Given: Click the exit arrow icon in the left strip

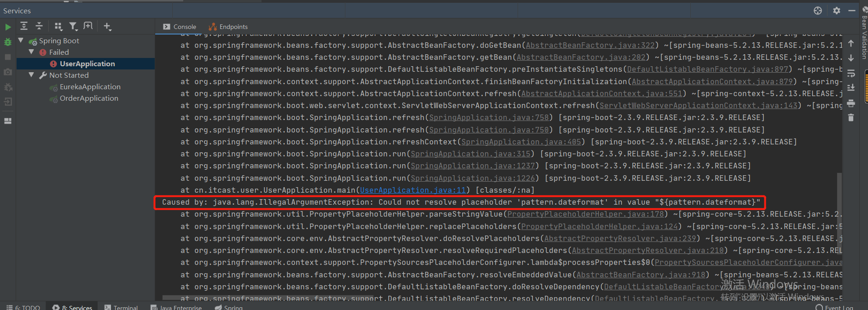Looking at the screenshot, I should [x=8, y=102].
